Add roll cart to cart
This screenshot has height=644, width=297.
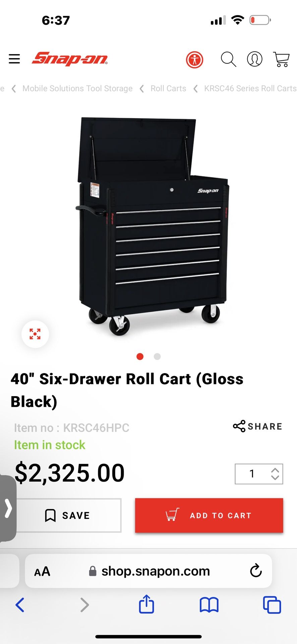209,516
